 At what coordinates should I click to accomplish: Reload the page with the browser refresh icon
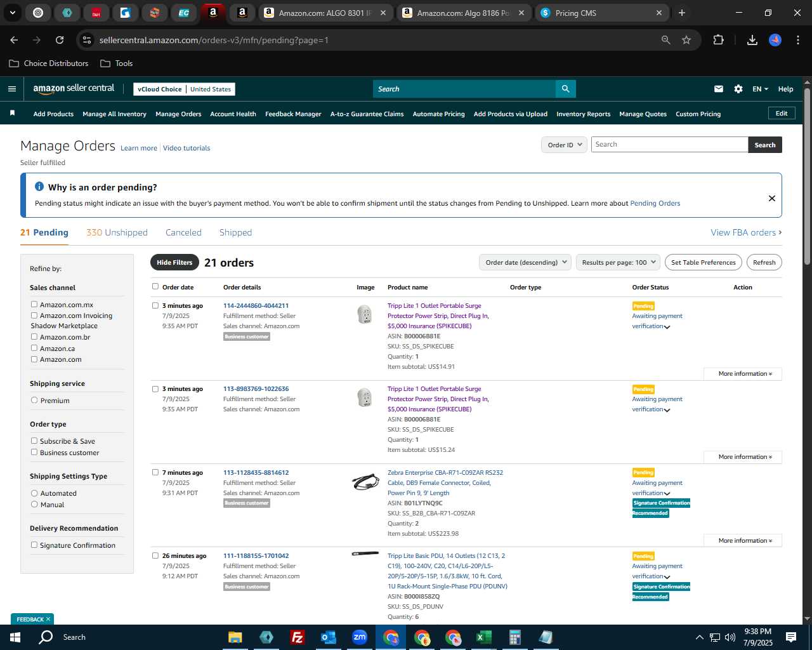60,40
